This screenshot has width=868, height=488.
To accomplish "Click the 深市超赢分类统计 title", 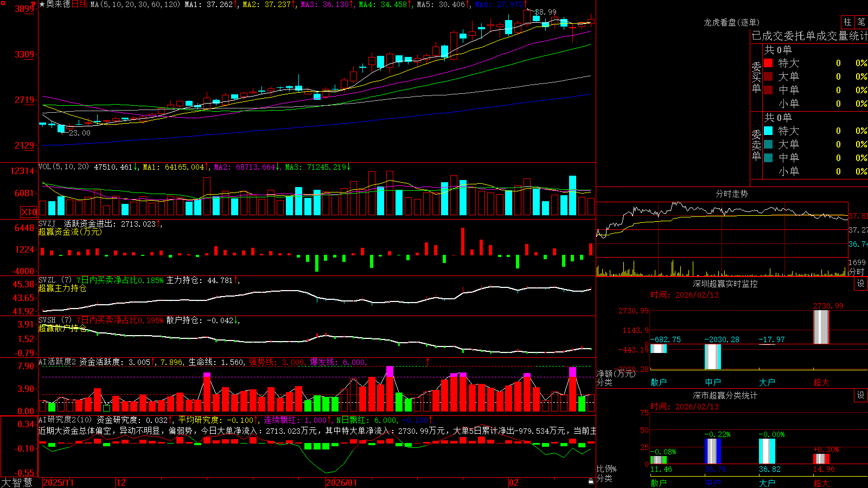I will [x=725, y=395].
